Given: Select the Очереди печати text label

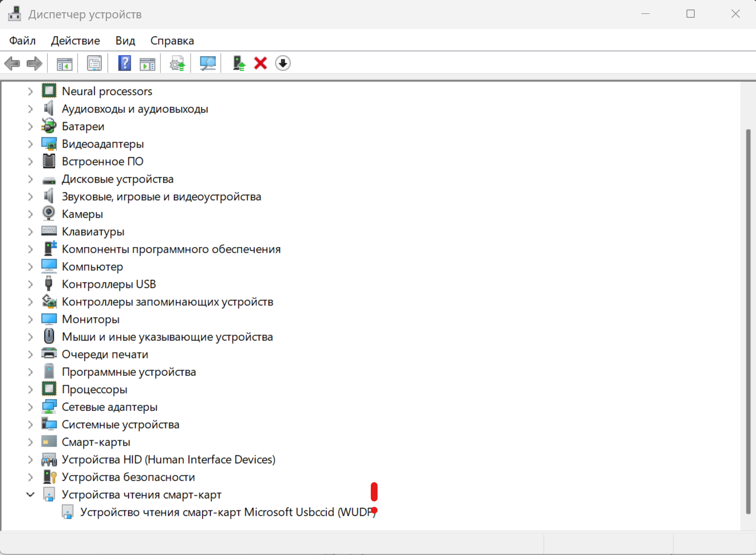Looking at the screenshot, I should point(105,355).
